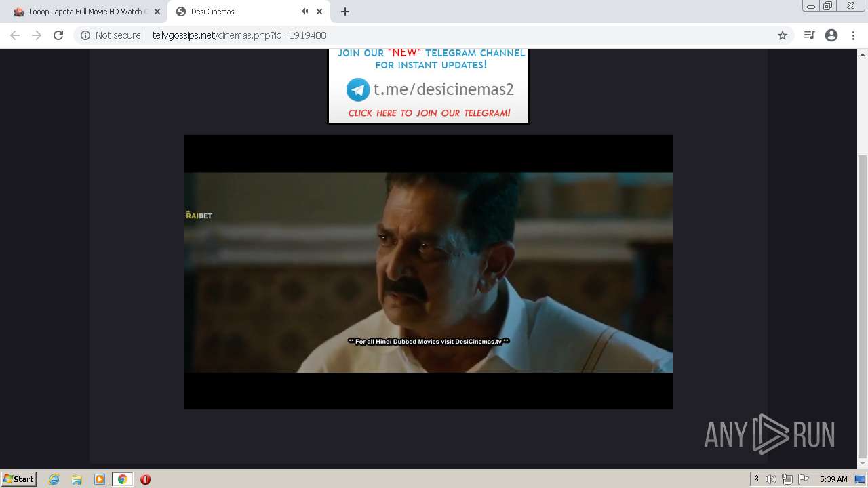Image resolution: width=868 pixels, height=488 pixels.
Task: Click here to join our Telegram text
Action: [429, 113]
